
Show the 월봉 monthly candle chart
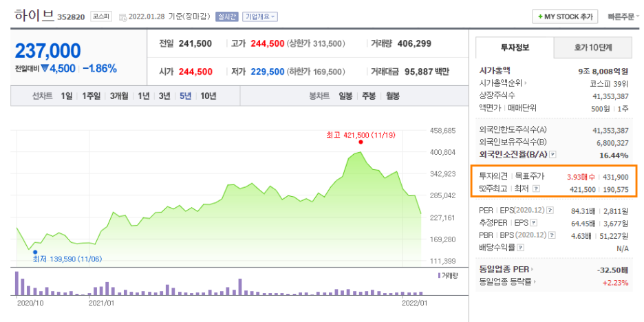[393, 96]
